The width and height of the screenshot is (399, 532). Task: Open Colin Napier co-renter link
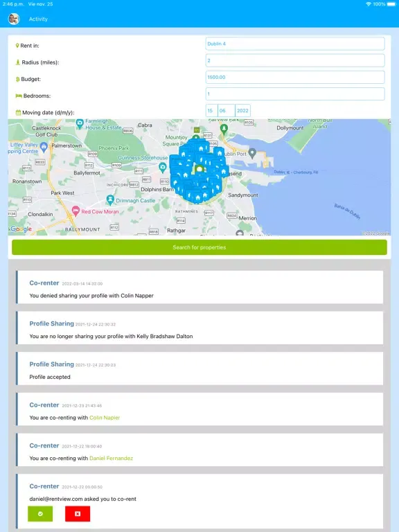pos(105,418)
